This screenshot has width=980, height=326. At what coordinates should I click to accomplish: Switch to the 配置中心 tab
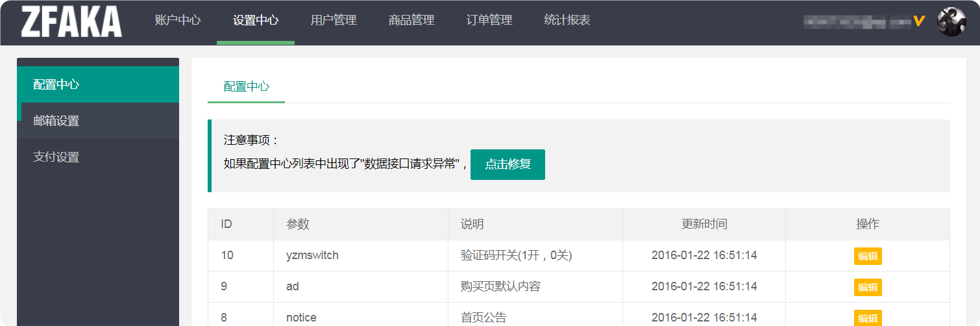(x=246, y=86)
